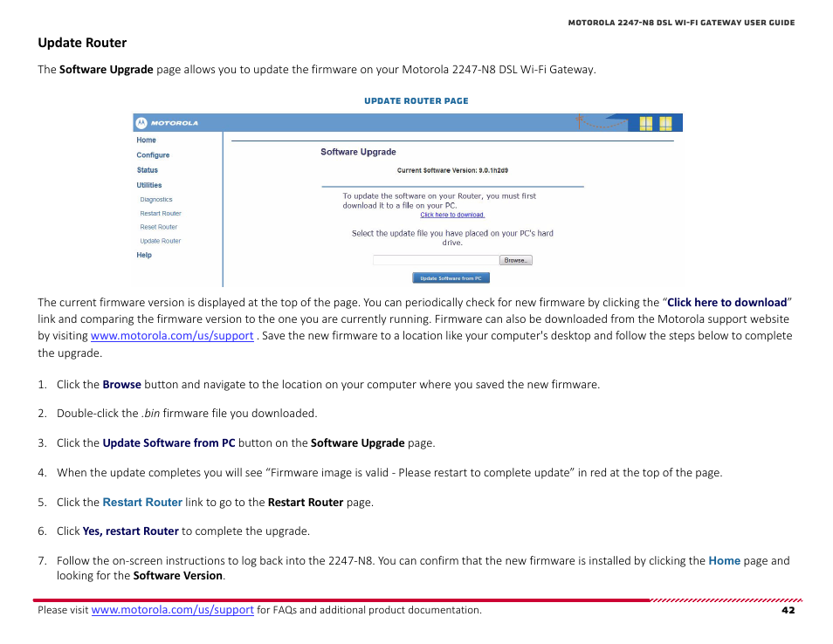
Task: Click 'Yes, restart Router' in step 6
Action: click(x=131, y=531)
